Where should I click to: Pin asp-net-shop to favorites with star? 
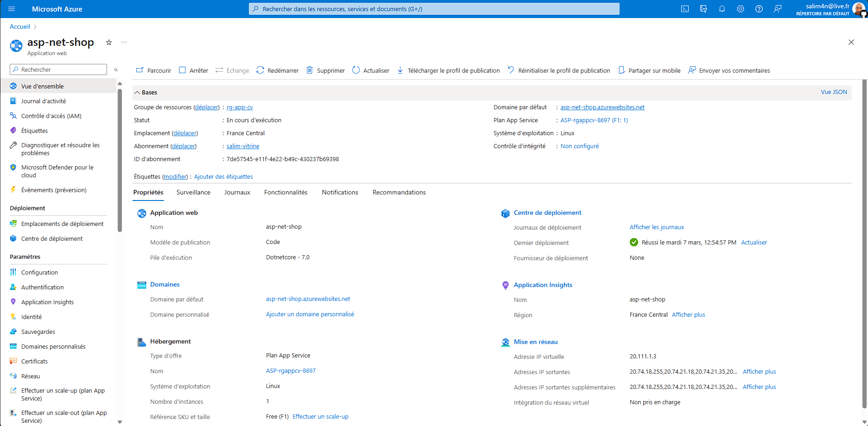point(109,42)
